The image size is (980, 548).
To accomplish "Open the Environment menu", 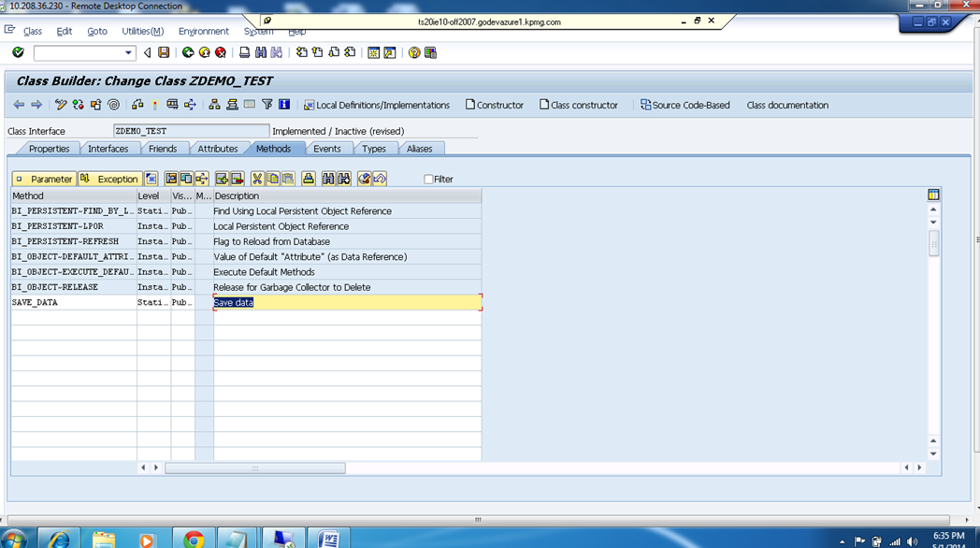I will (204, 31).
